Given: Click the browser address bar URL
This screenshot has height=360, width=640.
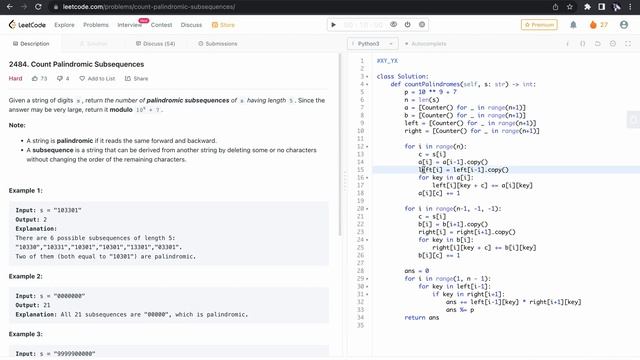Looking at the screenshot, I should pyautogui.click(x=149, y=7).
